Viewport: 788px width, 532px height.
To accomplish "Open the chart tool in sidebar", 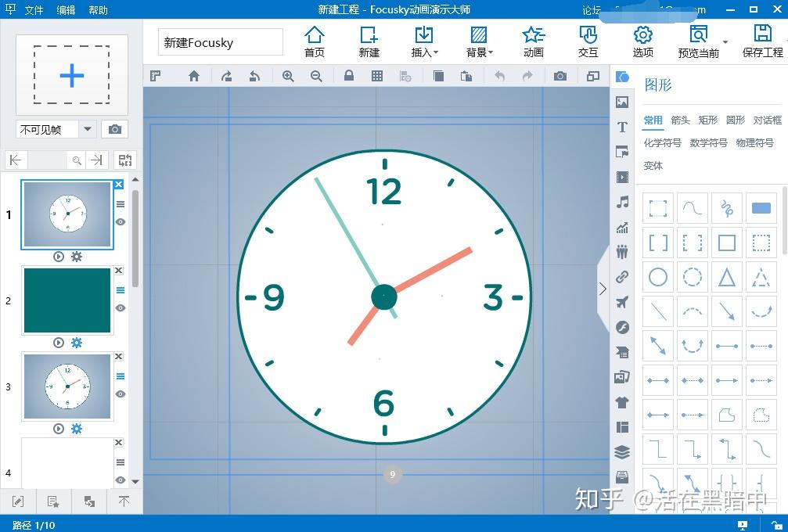I will pos(622,228).
